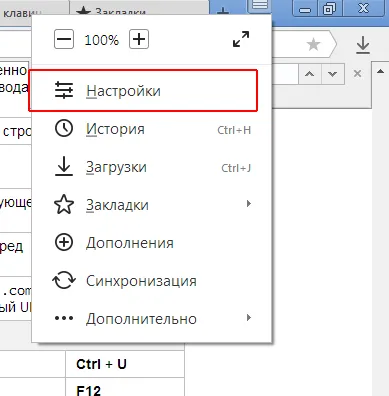Click the scrollbar up arrow
Viewport: 389px width, 396px height.
pyautogui.click(x=380, y=71)
